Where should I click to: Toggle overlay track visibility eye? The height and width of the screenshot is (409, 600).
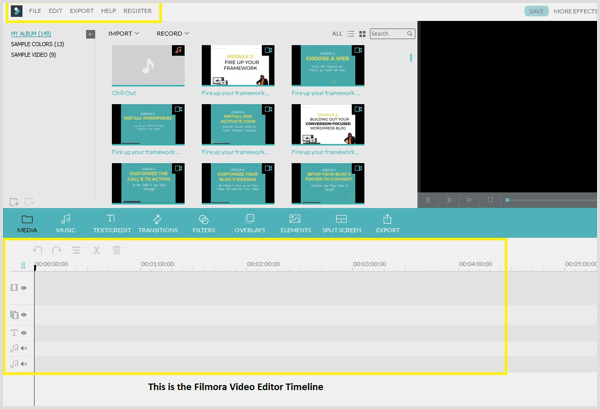pos(24,315)
